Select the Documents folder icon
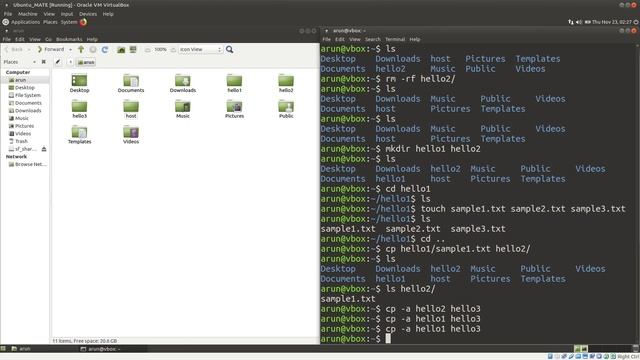Screen dimensions: 640x360 click(131, 83)
